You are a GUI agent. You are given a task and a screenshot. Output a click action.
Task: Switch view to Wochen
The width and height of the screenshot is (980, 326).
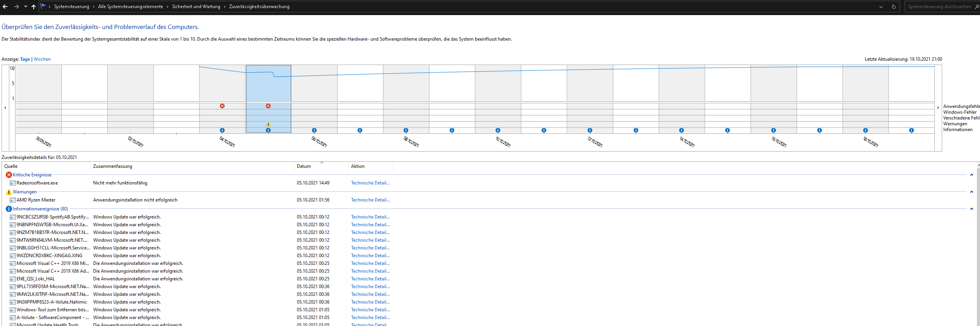point(42,59)
